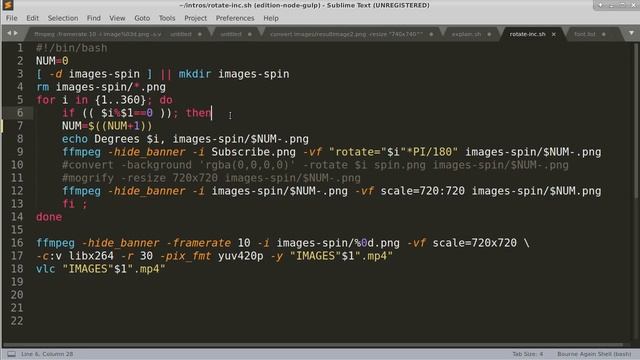Click line number 1 in the gutter
The width and height of the screenshot is (640, 360).
[x=20, y=48]
